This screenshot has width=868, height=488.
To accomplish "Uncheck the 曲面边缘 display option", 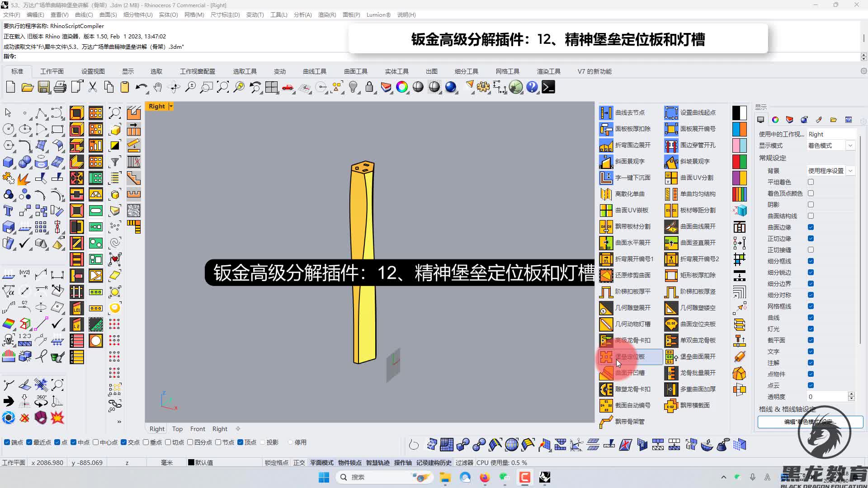I will pyautogui.click(x=811, y=227).
